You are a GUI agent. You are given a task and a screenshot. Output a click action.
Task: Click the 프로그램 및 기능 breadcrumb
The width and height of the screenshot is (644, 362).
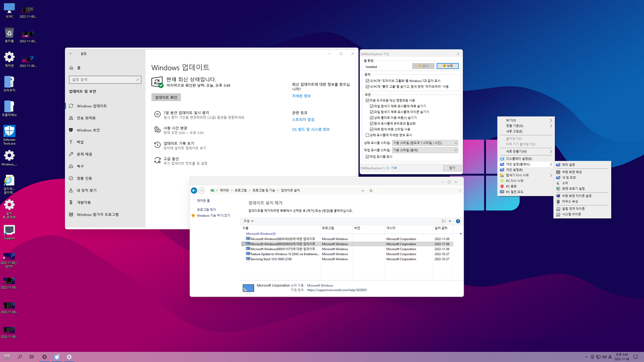(x=264, y=190)
